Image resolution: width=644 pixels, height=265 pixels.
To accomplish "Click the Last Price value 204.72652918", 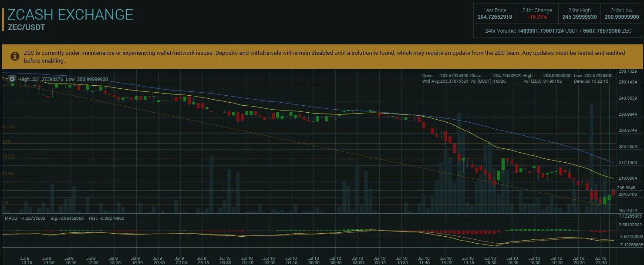I will (x=495, y=17).
